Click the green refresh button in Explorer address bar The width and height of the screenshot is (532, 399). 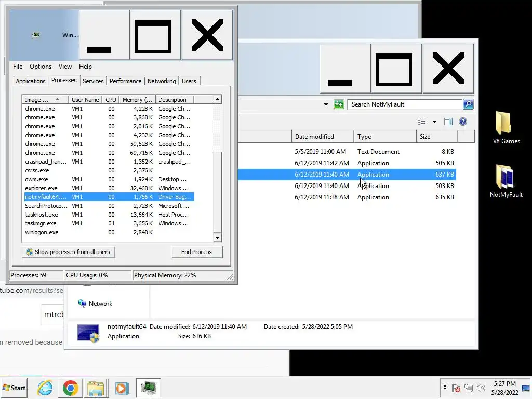(x=339, y=104)
